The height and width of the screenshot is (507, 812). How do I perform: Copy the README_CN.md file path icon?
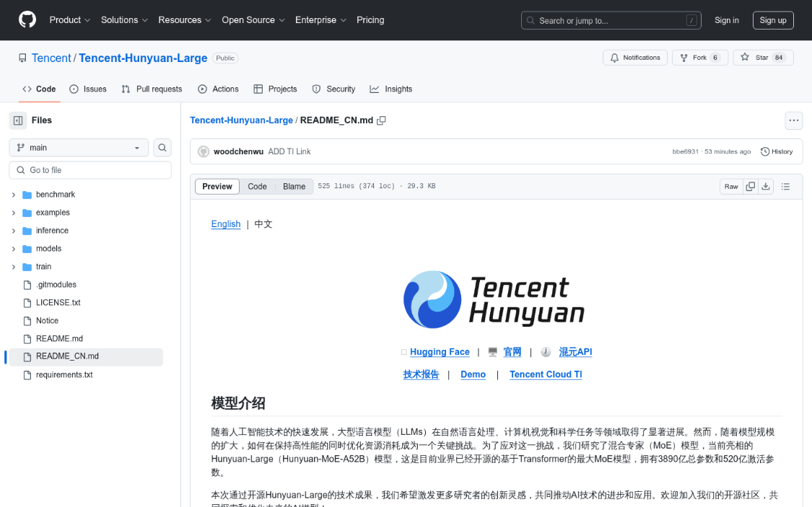[x=381, y=120]
